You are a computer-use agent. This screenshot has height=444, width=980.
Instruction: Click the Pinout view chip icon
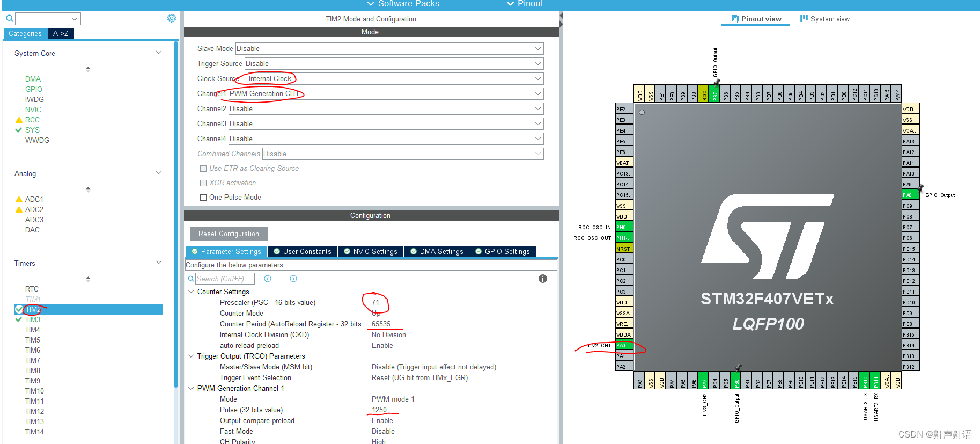click(735, 19)
